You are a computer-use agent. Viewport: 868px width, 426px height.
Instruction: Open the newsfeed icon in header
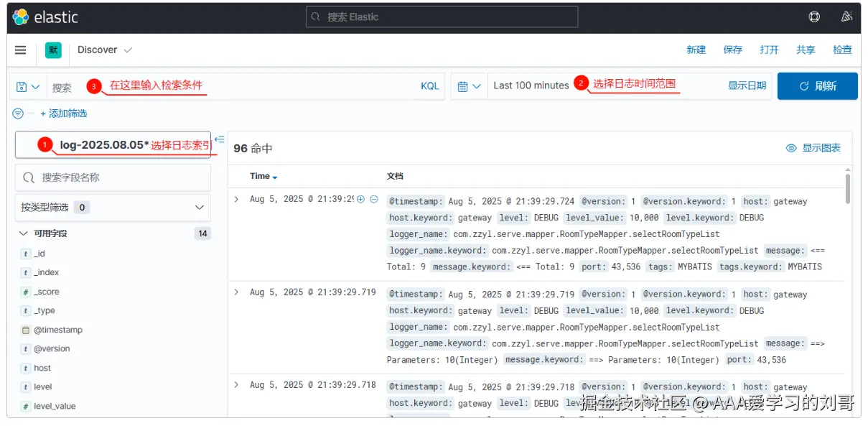846,17
